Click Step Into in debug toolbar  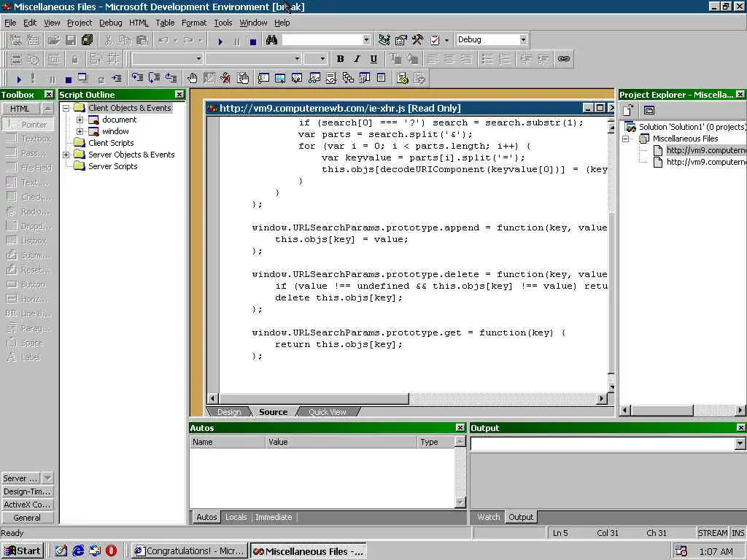click(x=137, y=77)
